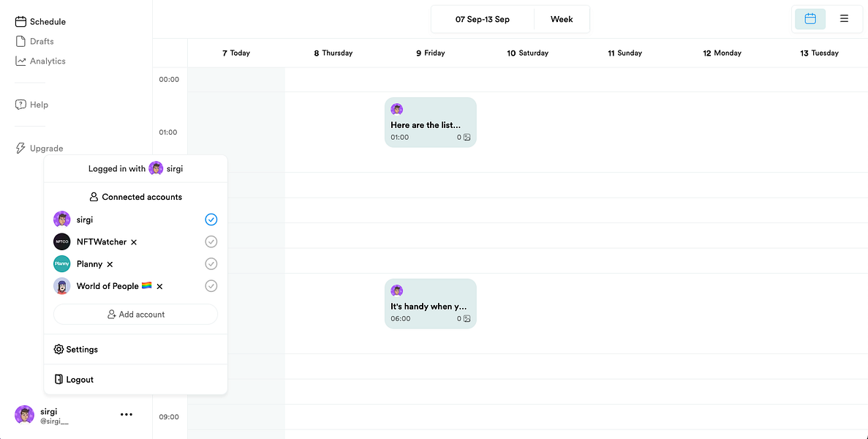
Task: Open the three-dots menu next to sirgi
Action: click(x=127, y=414)
